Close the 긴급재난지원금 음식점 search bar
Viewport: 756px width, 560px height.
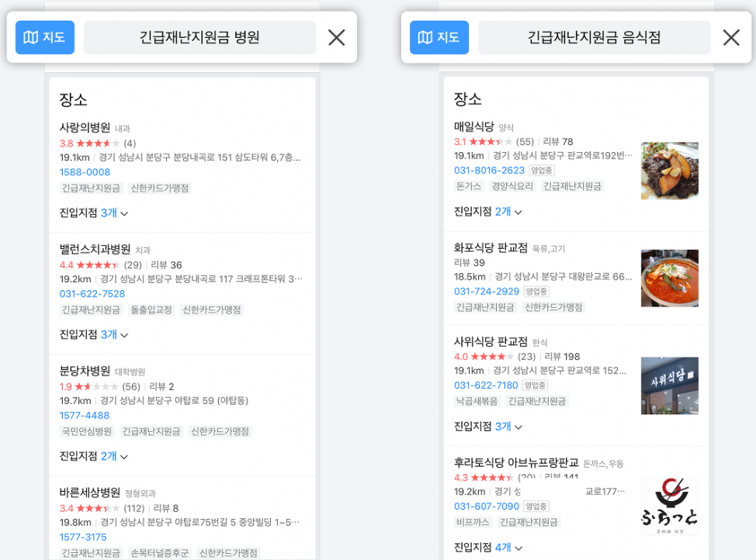pos(731,37)
